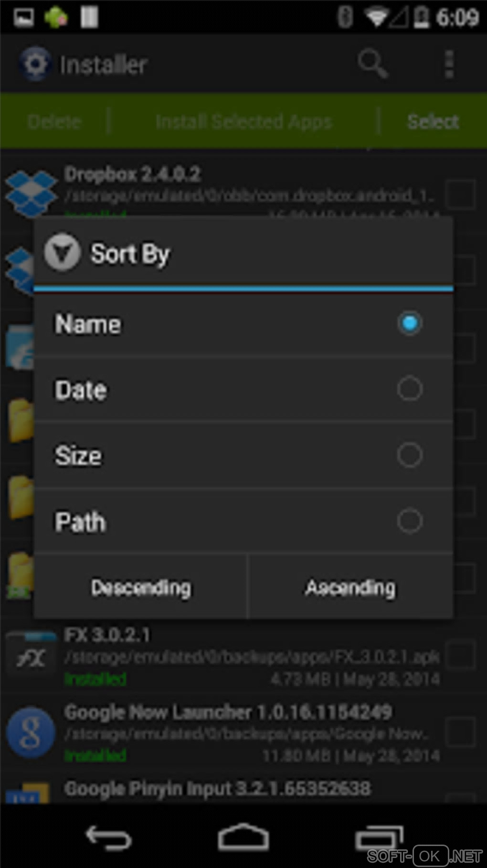Tap the FX app icon

click(32, 658)
